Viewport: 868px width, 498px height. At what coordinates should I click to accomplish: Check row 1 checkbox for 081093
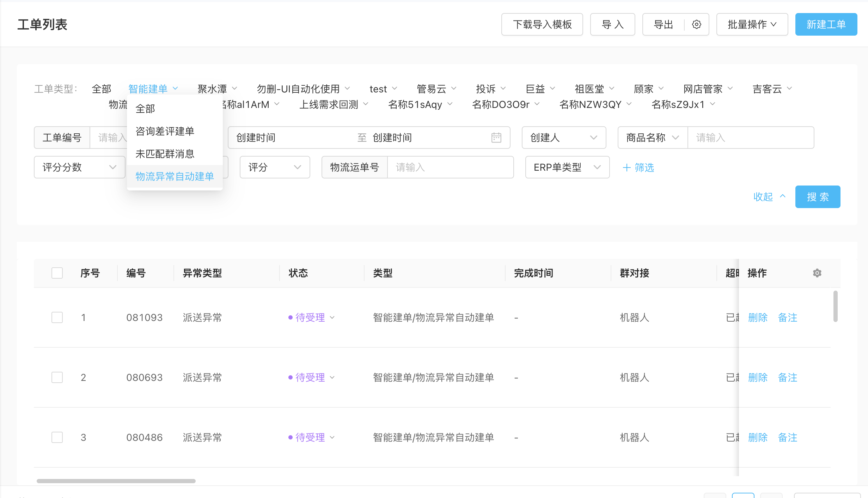[57, 317]
